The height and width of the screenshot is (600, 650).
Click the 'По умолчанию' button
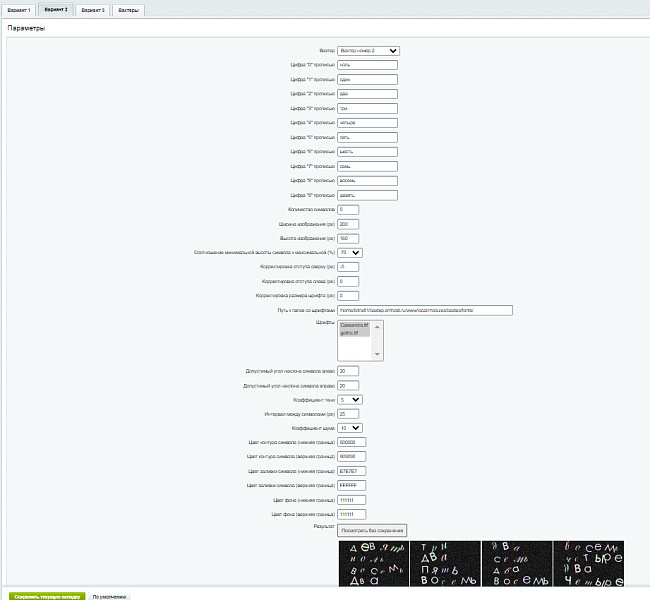coord(109,596)
